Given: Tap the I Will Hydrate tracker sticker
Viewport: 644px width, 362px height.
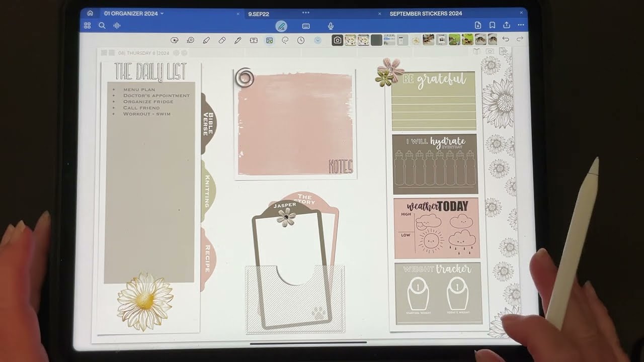Looking at the screenshot, I should [435, 164].
